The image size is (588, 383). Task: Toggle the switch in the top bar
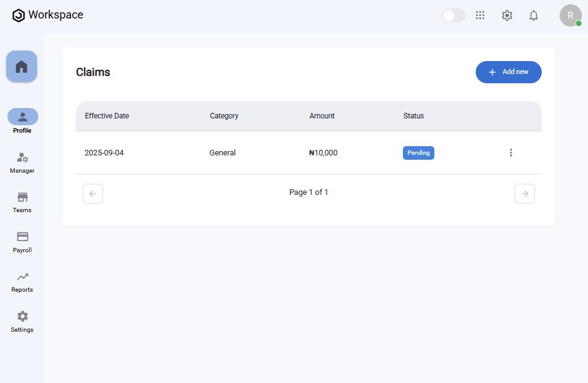click(453, 15)
